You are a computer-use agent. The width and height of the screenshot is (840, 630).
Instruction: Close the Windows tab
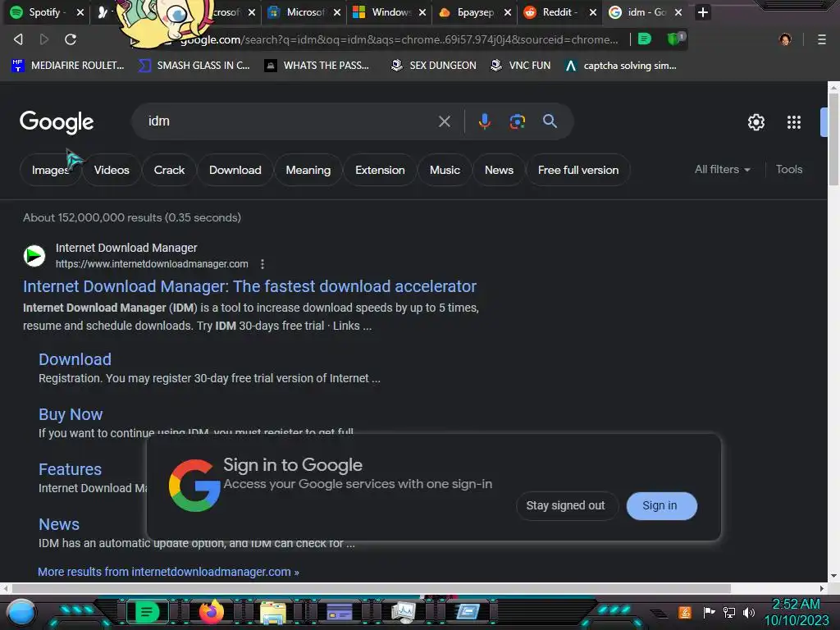click(x=422, y=12)
